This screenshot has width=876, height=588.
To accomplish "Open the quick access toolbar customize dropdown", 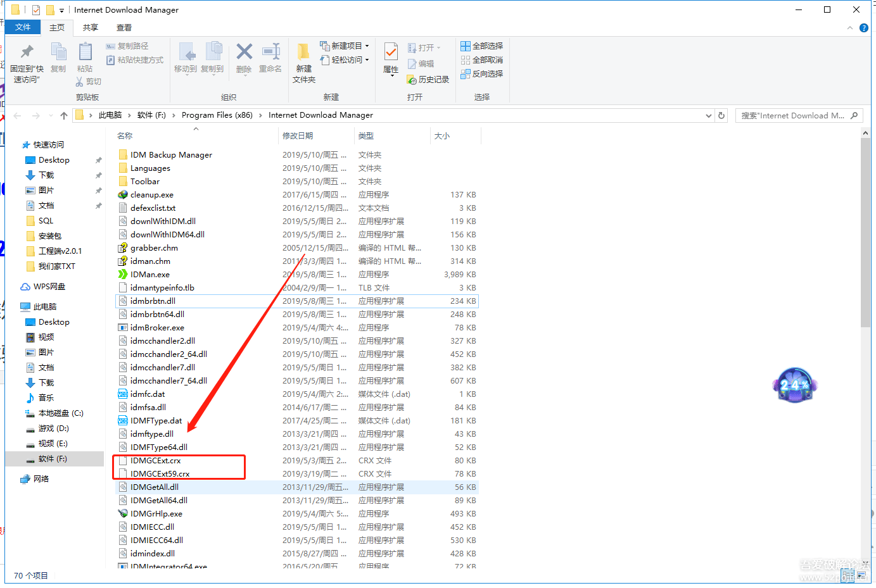I will 61,10.
